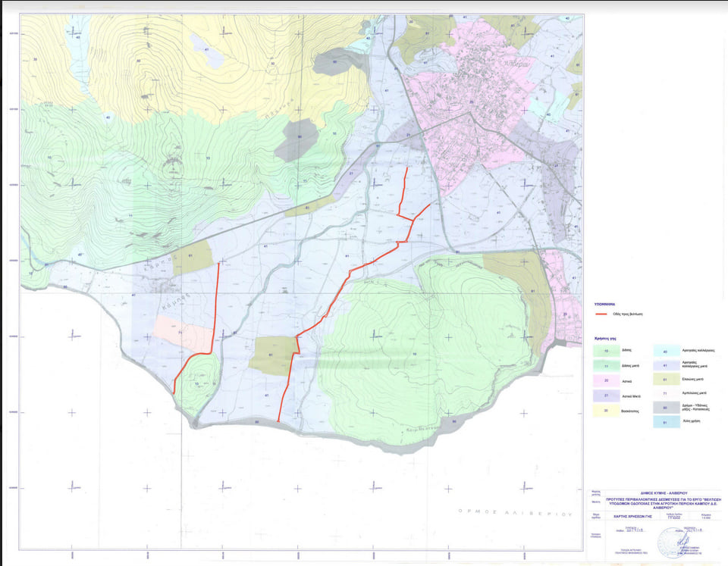
Task: Click the 'Οδός προς βελτίωση' legend label
Action: pos(628,314)
